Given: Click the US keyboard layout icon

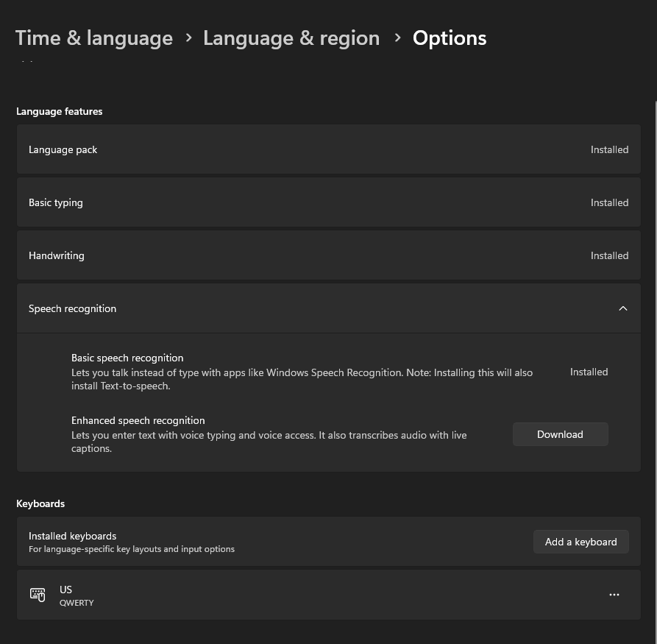Looking at the screenshot, I should click(38, 595).
